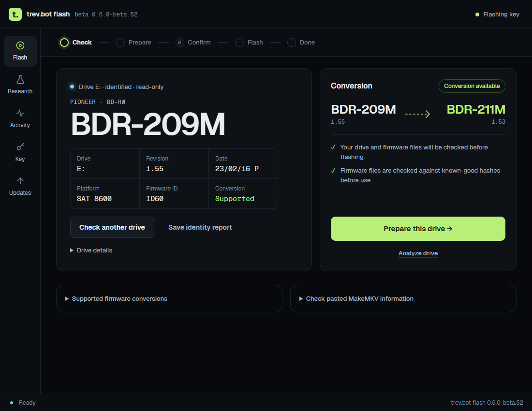Image resolution: width=532 pixels, height=411 pixels.
Task: Click the PIONEER BD-RW label
Action: [98, 102]
